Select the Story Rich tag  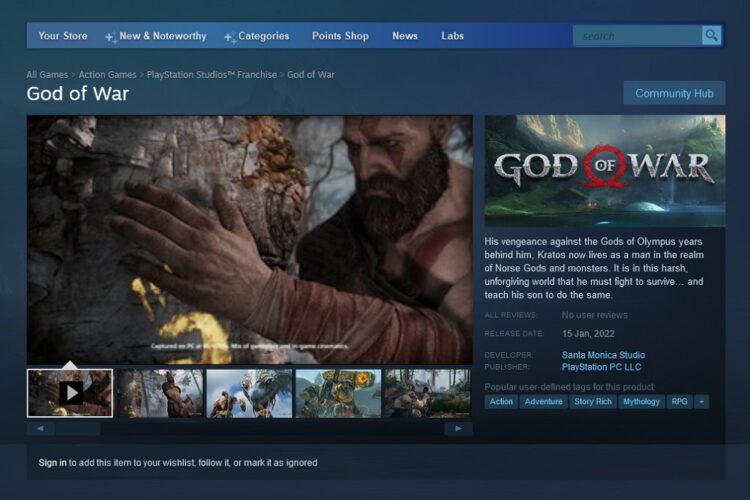593,402
